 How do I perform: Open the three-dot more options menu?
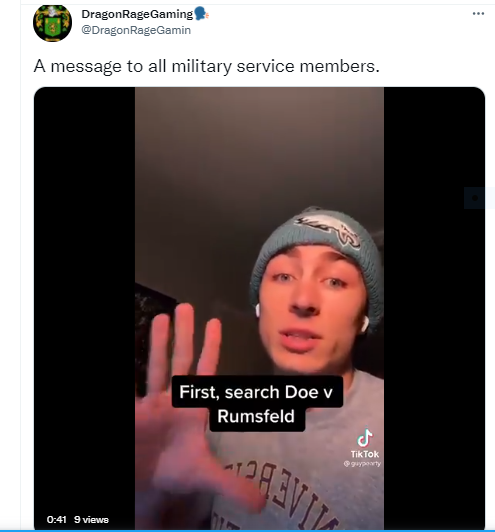pyautogui.click(x=478, y=14)
